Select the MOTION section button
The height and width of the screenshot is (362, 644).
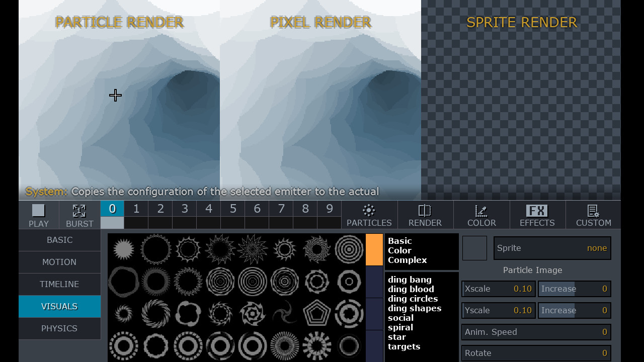(59, 262)
